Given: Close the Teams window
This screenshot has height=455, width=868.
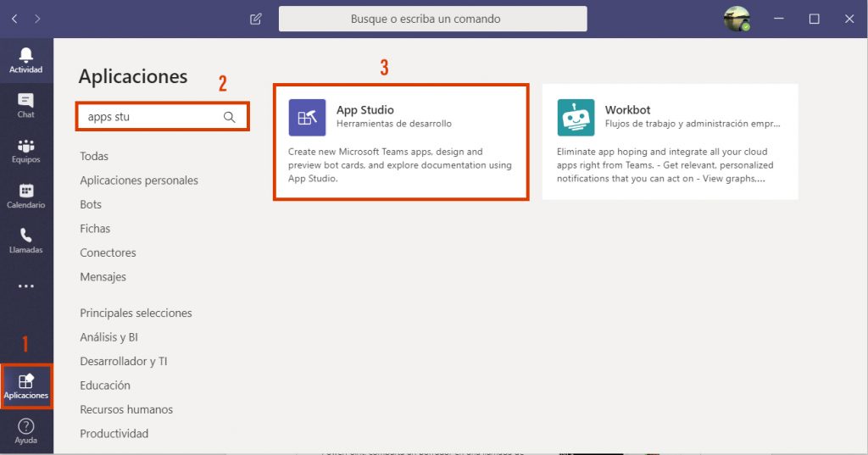Looking at the screenshot, I should tap(849, 19).
